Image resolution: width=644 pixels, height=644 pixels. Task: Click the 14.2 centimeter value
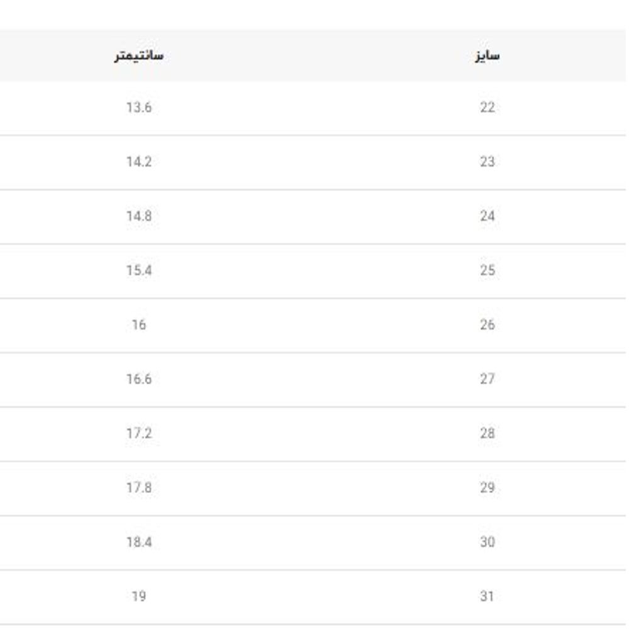(x=138, y=162)
